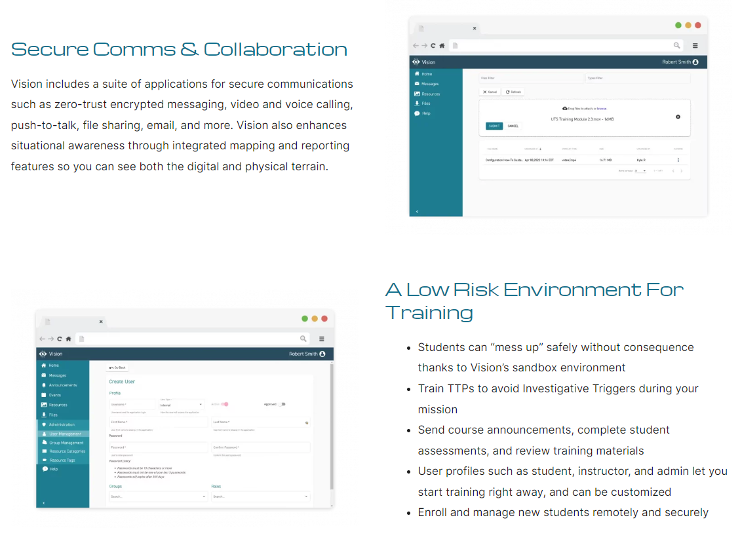This screenshot has height=560, width=740.
Task: Click the Administration shield icon
Action: [x=44, y=424]
